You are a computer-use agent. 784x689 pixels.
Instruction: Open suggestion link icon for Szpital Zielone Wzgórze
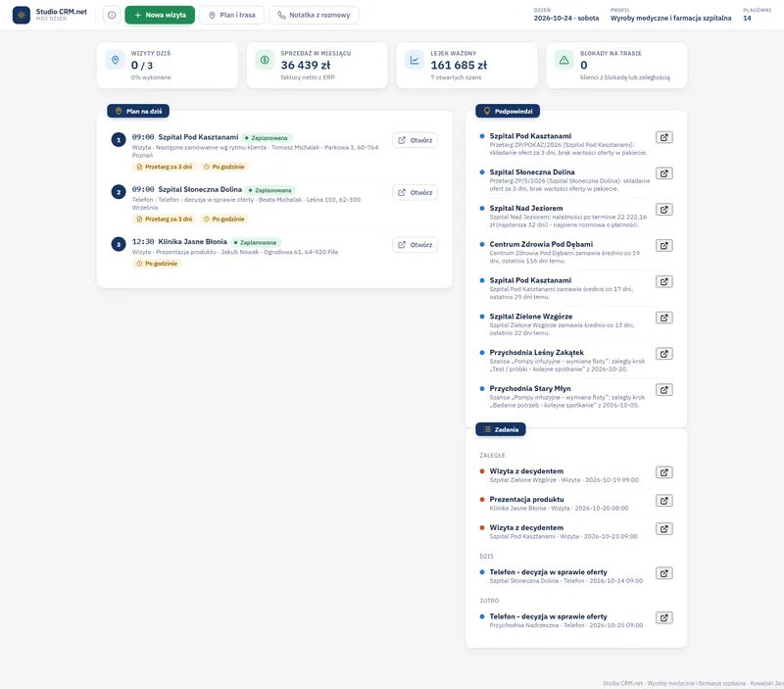coord(664,318)
